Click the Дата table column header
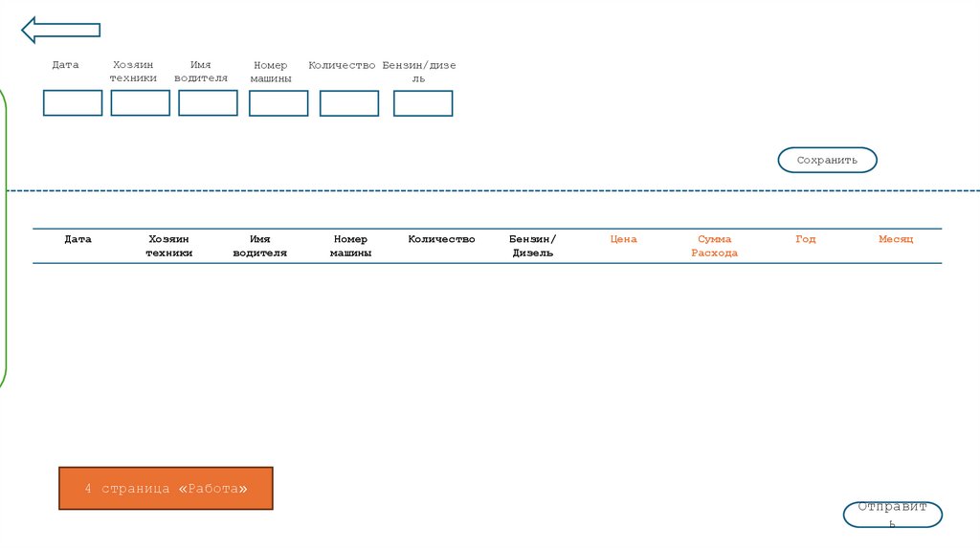980x549 pixels. click(x=78, y=239)
